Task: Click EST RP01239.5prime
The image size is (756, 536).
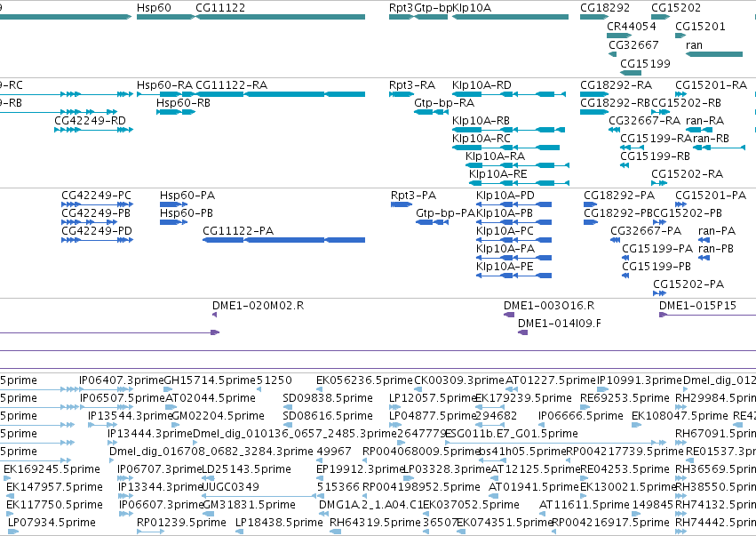Action: click(181, 523)
